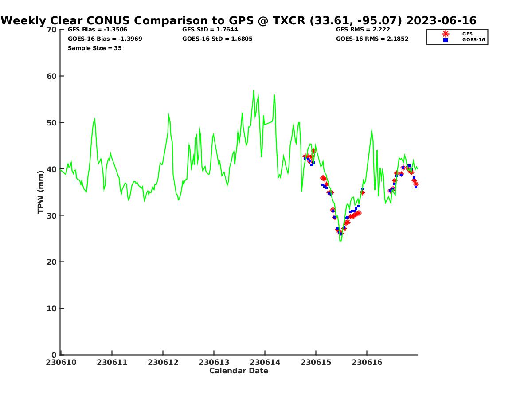This screenshot has width=532, height=399.
Task: Click the Calendar Date x-axis label
Action: [239, 371]
